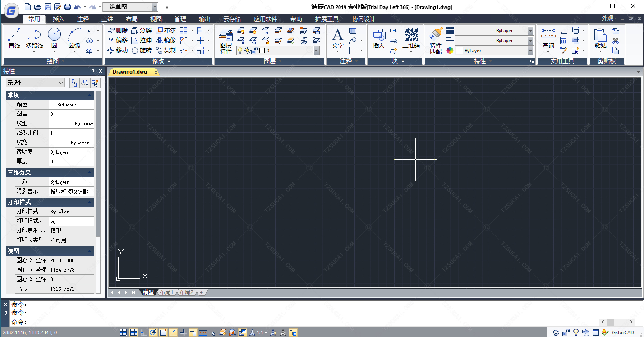Click the 二维码 QR code tool
The width and height of the screenshot is (644, 337).
(411, 39)
